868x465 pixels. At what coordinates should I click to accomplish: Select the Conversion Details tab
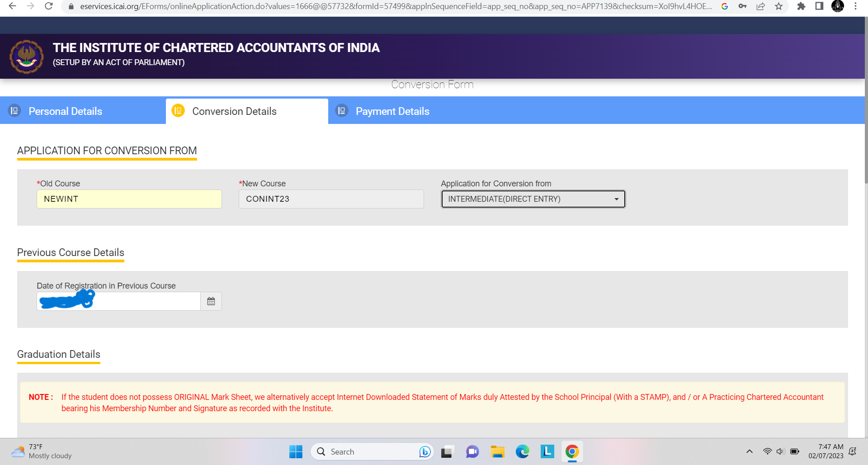tap(234, 111)
